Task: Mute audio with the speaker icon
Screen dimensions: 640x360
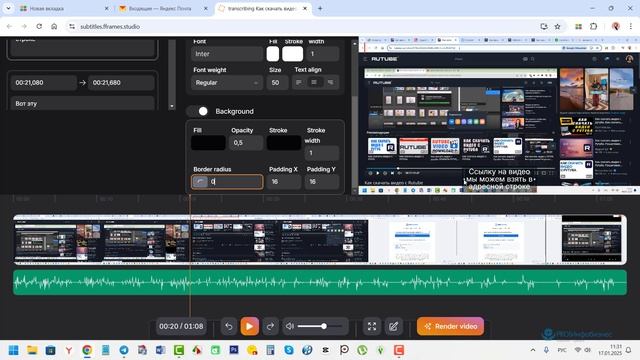Action: tap(290, 326)
